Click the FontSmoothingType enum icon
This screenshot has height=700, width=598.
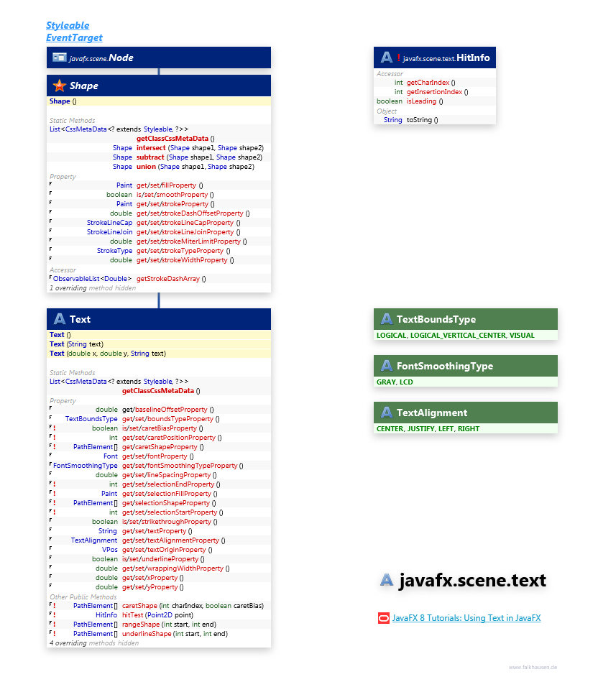click(x=386, y=366)
